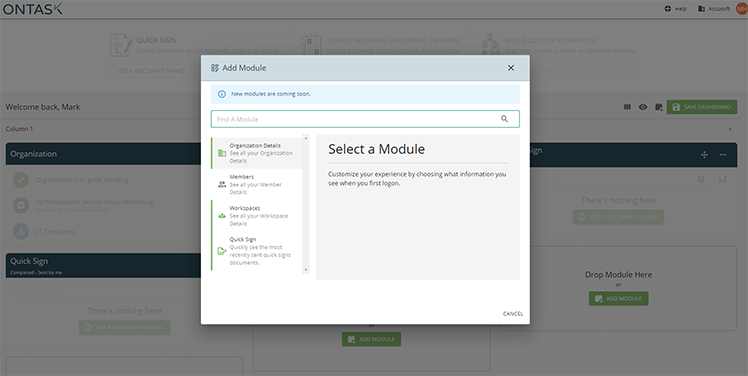Select the Quick Sign module
The height and width of the screenshot is (376, 748).
(x=258, y=251)
